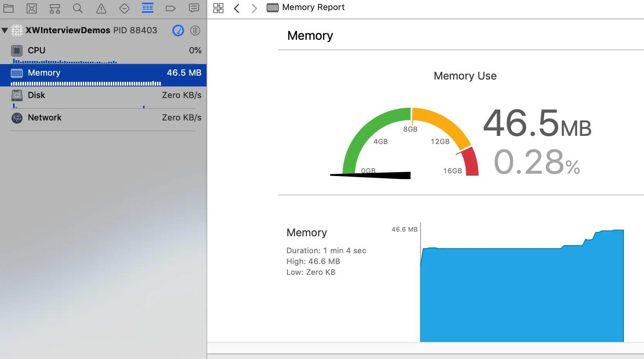Click the Disk row's Zero KB/s value

tap(182, 95)
